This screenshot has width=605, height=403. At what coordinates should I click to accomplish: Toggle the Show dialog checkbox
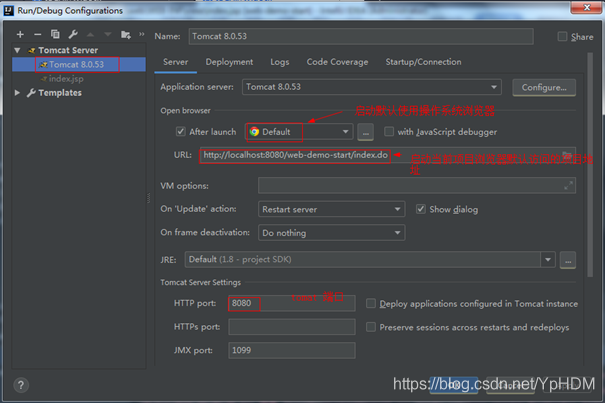click(421, 209)
